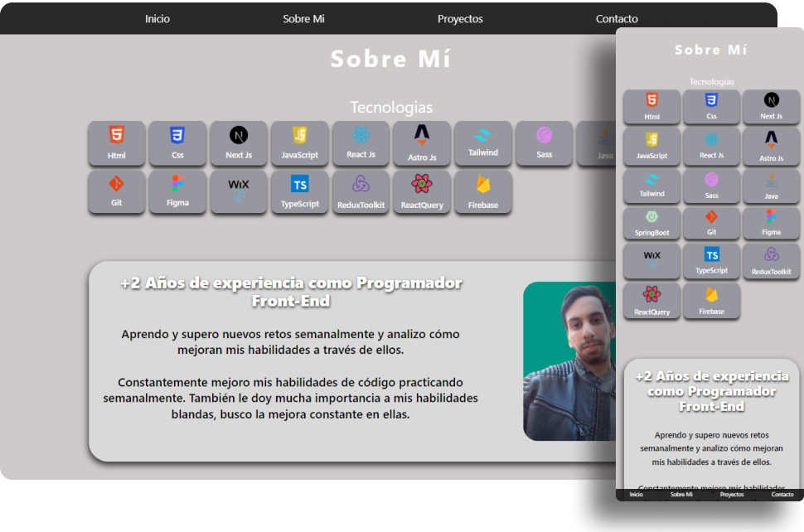Select the React Js card in desktop view

coord(361,143)
